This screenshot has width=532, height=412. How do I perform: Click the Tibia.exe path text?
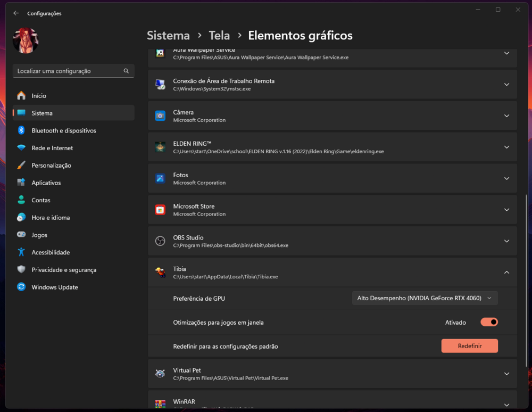point(225,277)
